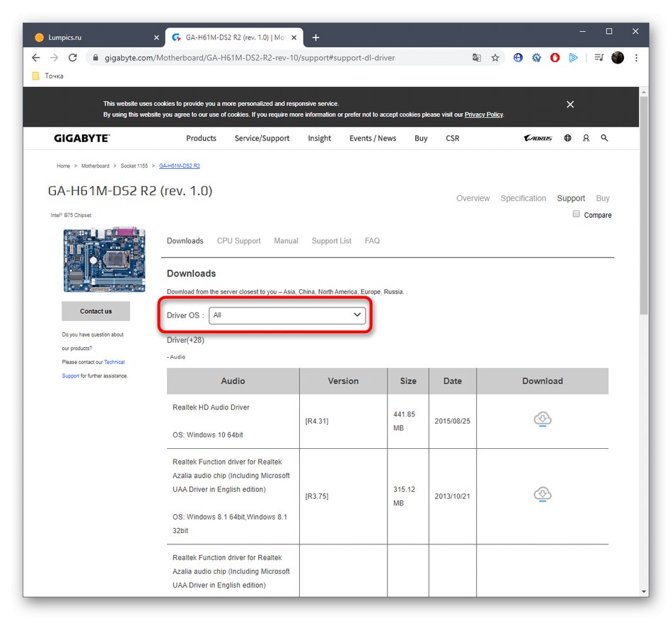The height and width of the screenshot is (620, 672).
Task: Open a new browser tab with plus
Action: [316, 37]
